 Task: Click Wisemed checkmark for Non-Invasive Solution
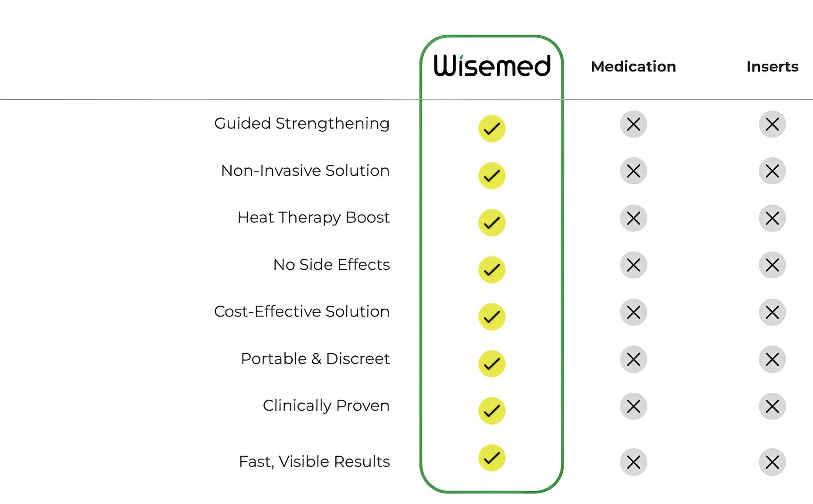492,176
